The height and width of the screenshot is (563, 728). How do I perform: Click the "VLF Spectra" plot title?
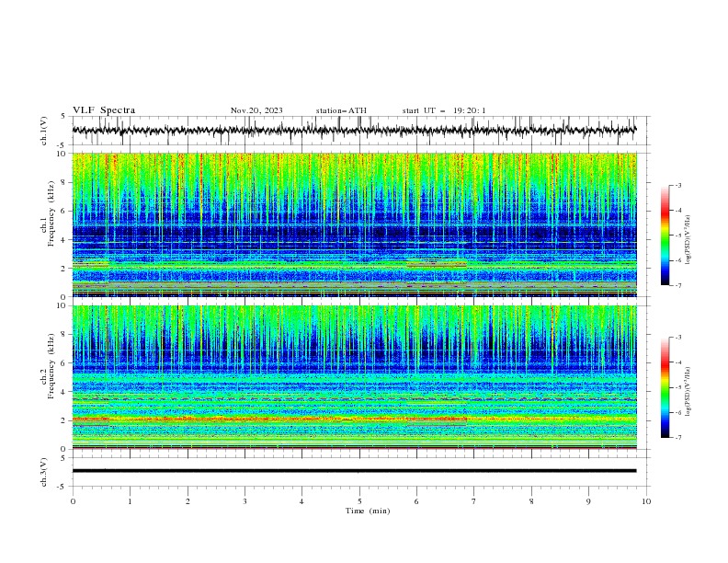(x=104, y=110)
